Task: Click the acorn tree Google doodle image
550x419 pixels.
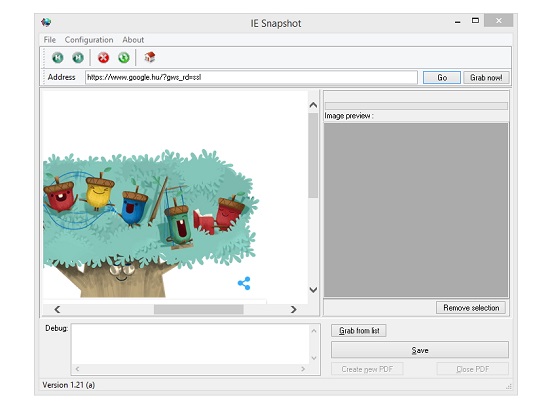Action: (151, 223)
